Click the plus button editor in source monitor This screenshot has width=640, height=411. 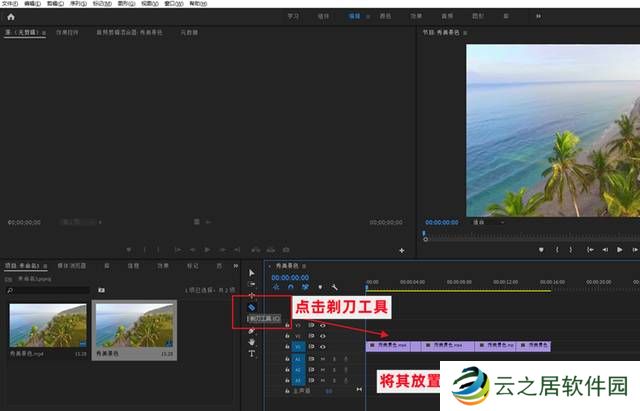pyautogui.click(x=402, y=250)
